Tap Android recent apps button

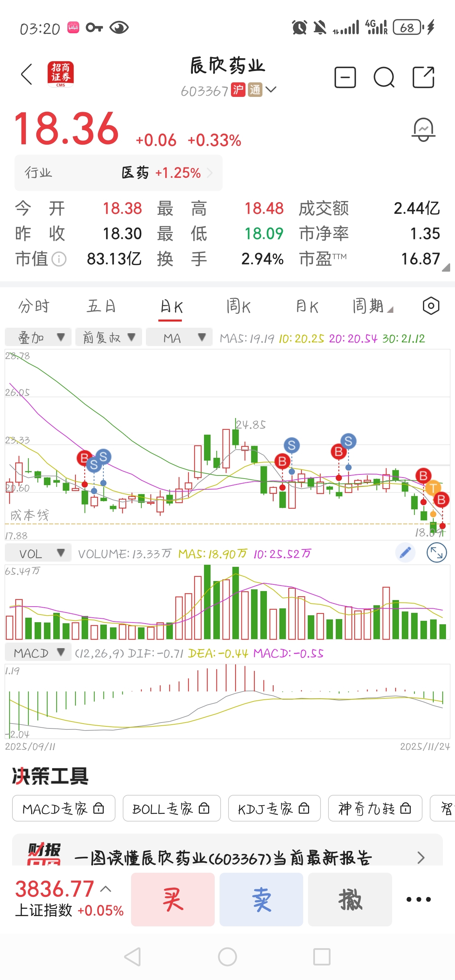pyautogui.click(x=322, y=956)
